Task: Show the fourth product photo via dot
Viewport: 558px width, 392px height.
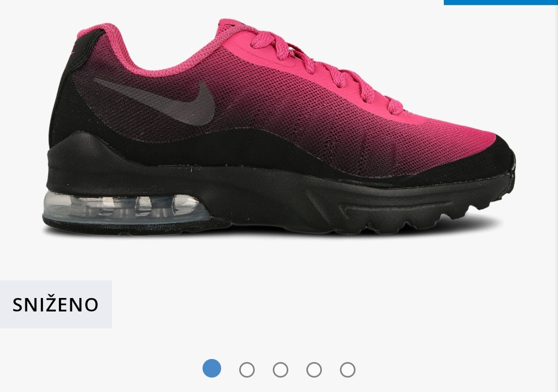Action: click(314, 370)
